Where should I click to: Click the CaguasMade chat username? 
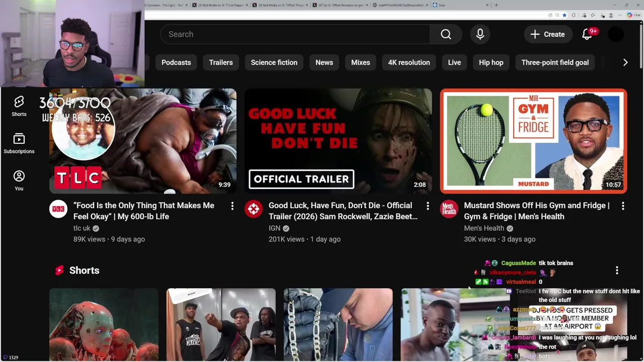click(x=518, y=263)
